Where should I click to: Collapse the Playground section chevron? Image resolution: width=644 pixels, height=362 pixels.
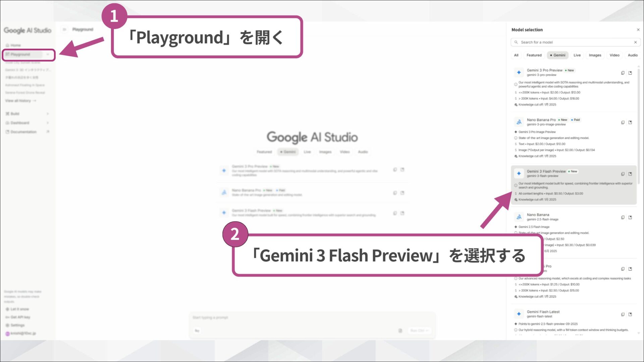[48, 54]
